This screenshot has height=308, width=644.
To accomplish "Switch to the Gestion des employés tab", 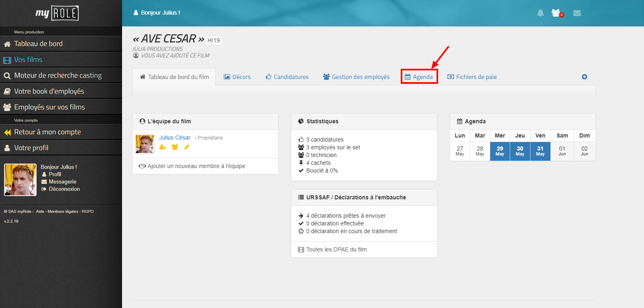I will tap(356, 77).
